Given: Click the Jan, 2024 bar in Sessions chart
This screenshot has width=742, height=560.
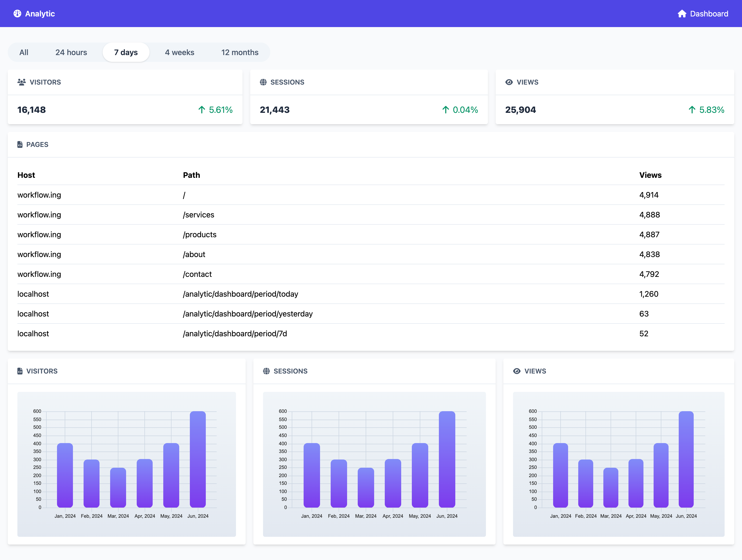Looking at the screenshot, I should click(x=312, y=475).
